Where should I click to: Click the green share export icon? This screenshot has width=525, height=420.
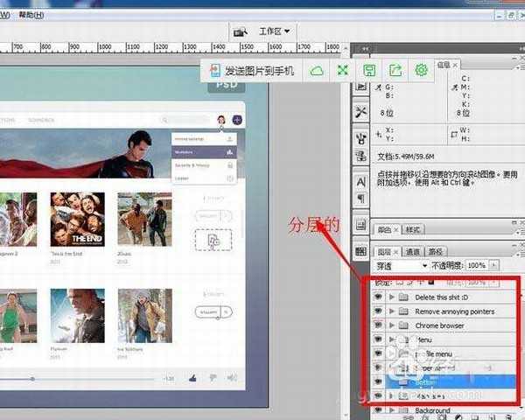[x=395, y=70]
